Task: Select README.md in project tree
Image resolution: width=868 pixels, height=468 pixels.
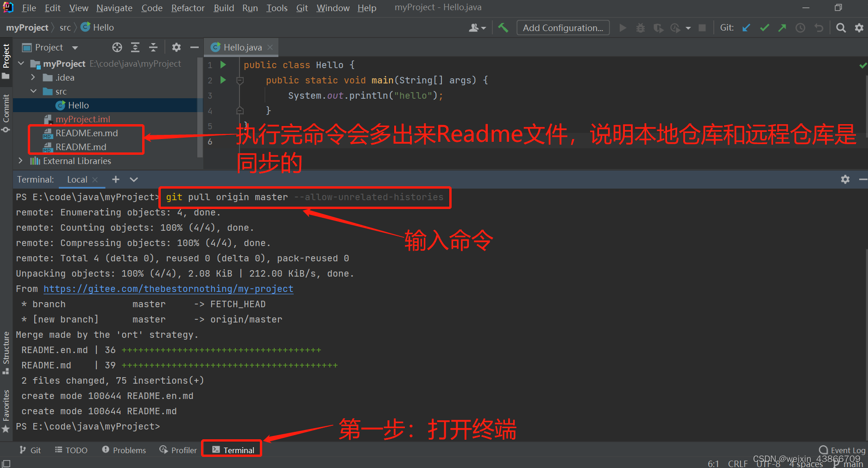Action: click(x=81, y=147)
